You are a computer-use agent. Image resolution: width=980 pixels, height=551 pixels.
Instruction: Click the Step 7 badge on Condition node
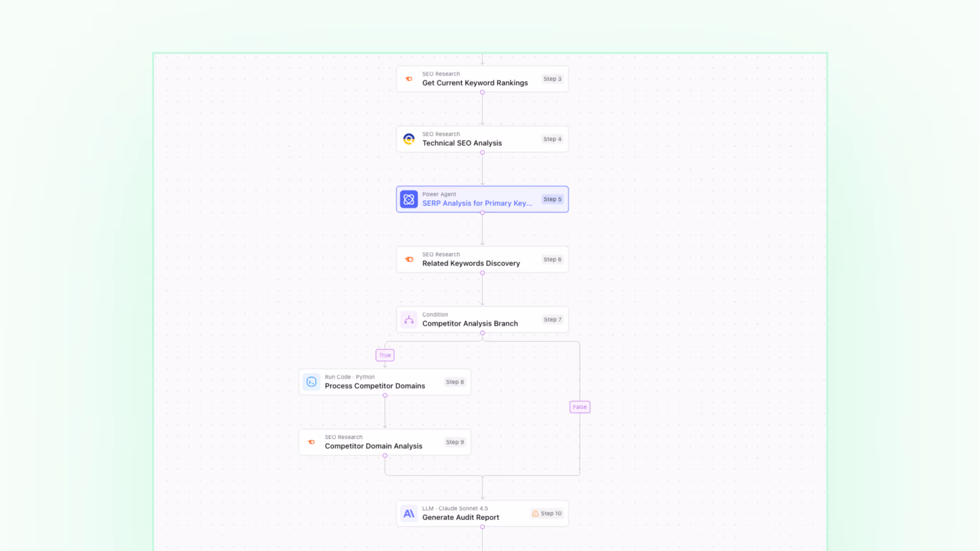[x=552, y=320]
